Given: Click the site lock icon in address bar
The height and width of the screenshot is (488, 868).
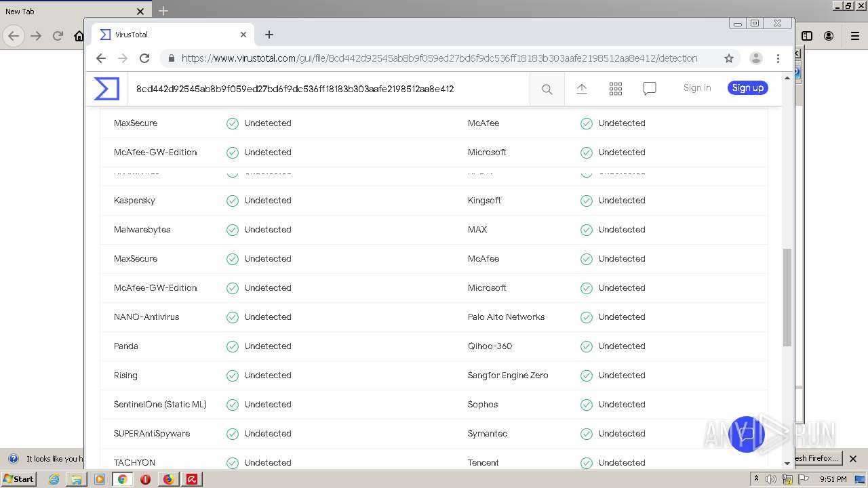Looking at the screenshot, I should pyautogui.click(x=172, y=58).
